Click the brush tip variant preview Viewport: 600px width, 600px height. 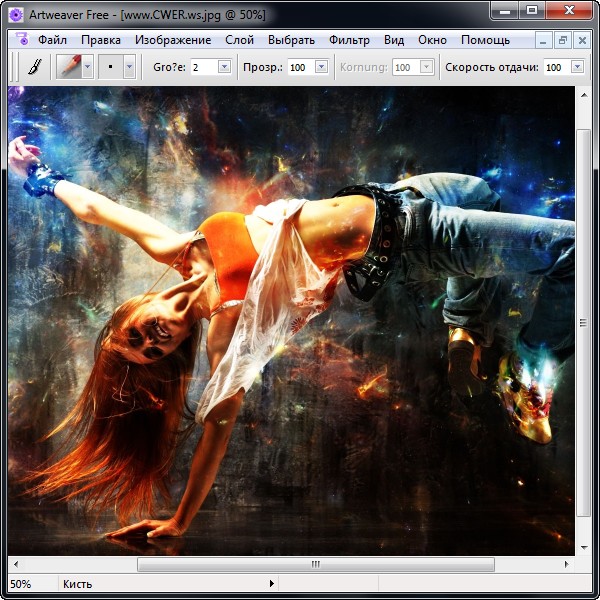(111, 67)
